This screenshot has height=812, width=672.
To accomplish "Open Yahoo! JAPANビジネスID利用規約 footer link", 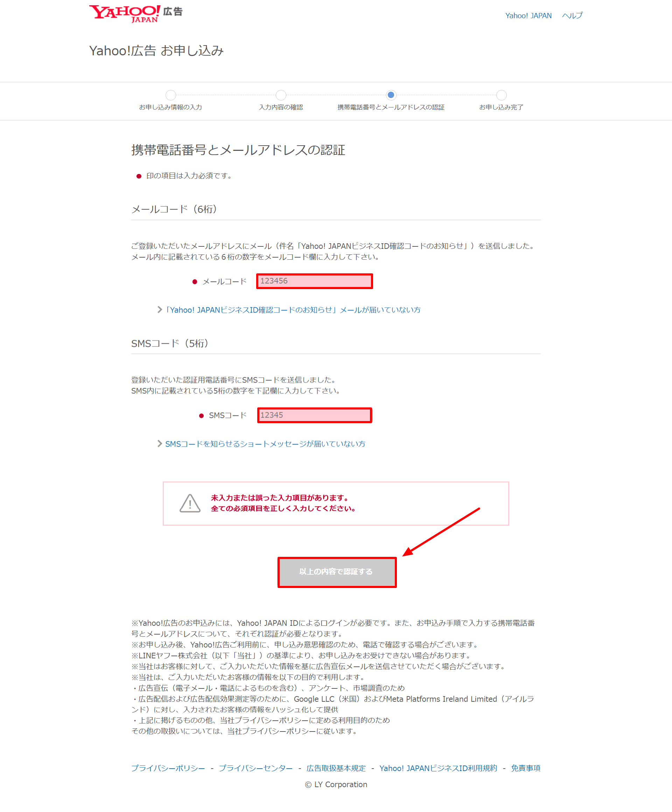I will pyautogui.click(x=438, y=768).
